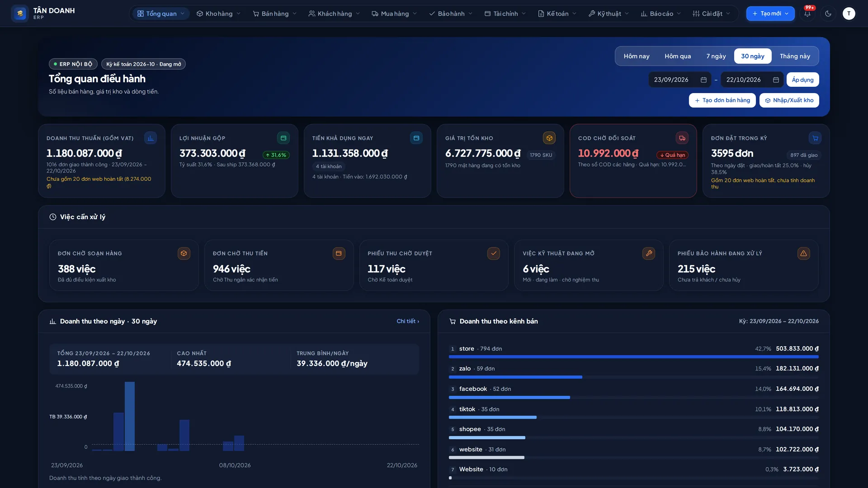Open the Khách hàng menu
868x488 pixels.
pyautogui.click(x=335, y=14)
